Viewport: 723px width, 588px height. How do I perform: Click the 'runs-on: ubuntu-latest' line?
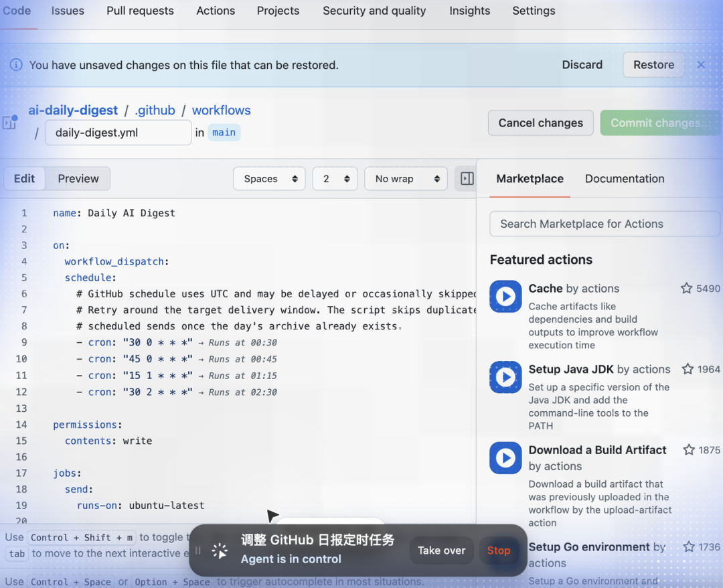coord(140,505)
